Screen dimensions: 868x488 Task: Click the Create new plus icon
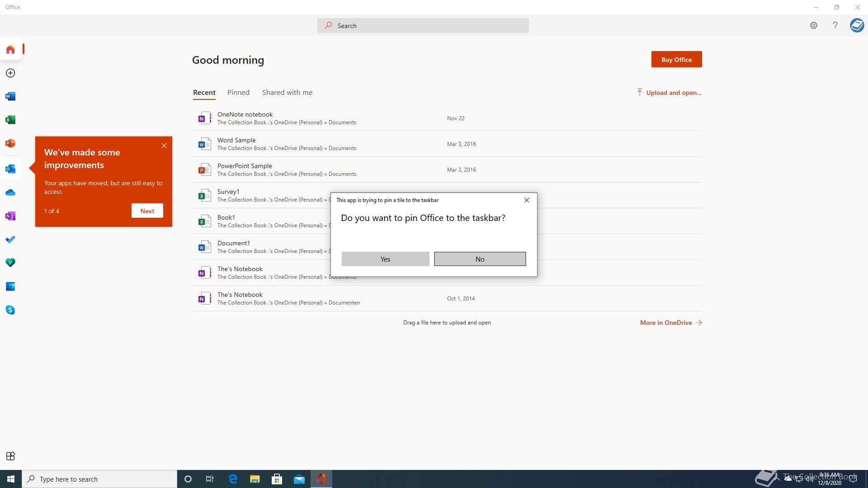[x=10, y=73]
